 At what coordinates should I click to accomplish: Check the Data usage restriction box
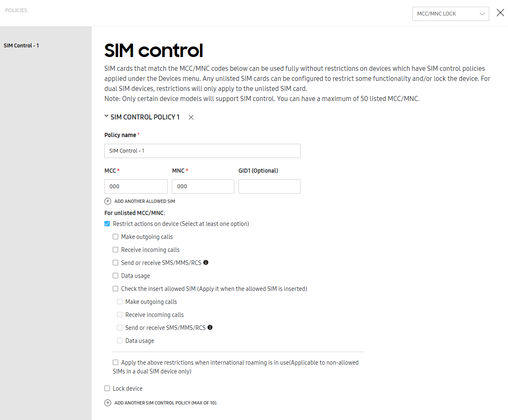(116, 275)
